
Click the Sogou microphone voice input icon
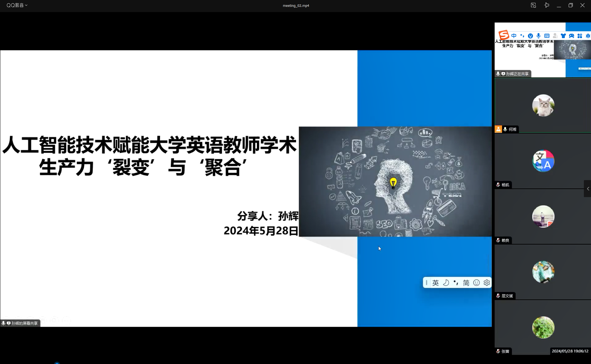click(539, 36)
